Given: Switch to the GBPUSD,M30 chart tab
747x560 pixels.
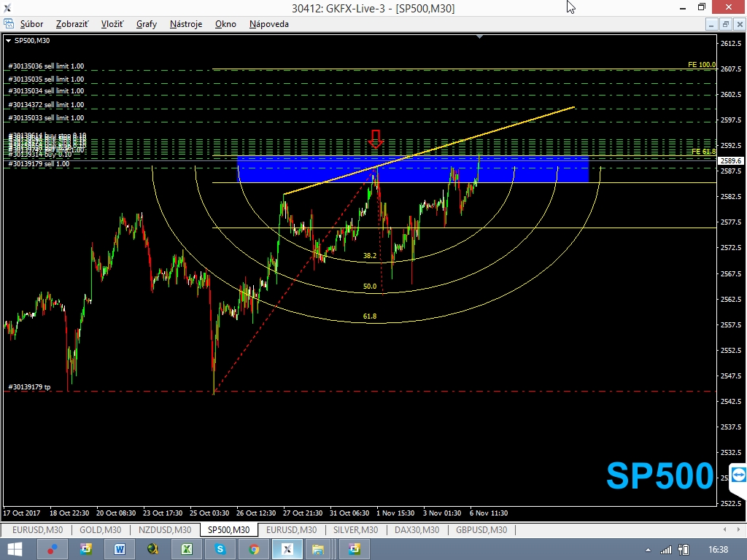Looking at the screenshot, I should (481, 529).
